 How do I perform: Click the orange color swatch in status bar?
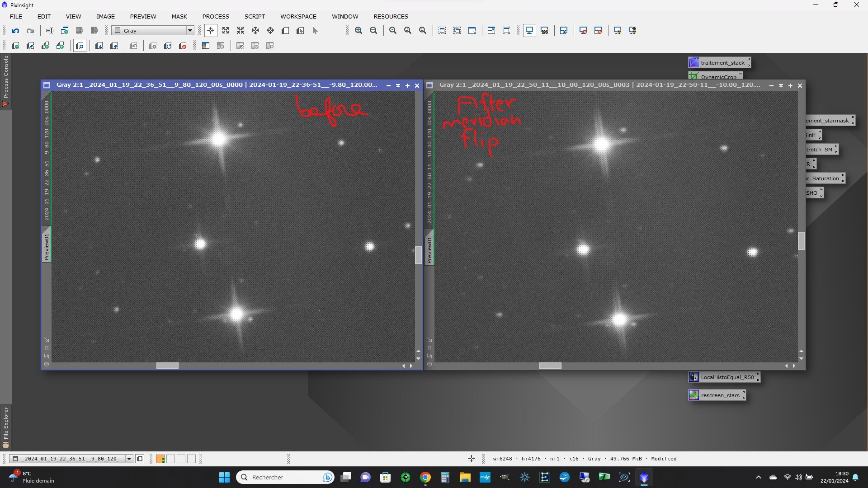[160, 459]
